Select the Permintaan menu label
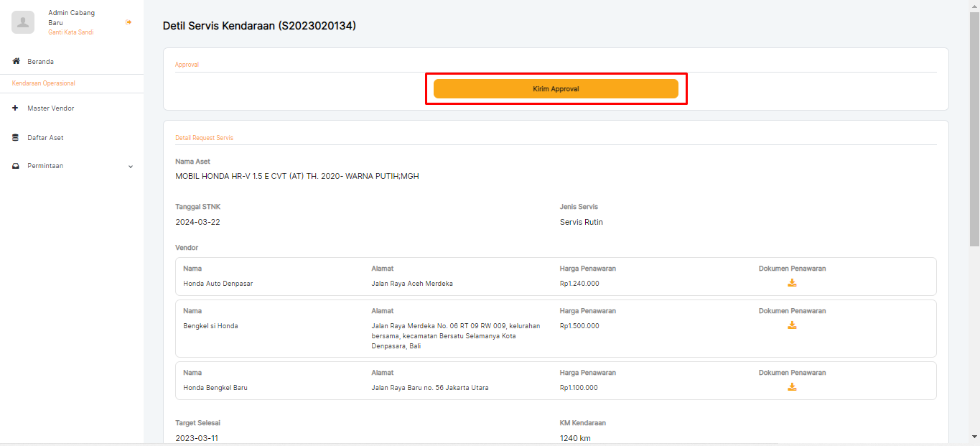The height and width of the screenshot is (446, 980). tap(45, 166)
